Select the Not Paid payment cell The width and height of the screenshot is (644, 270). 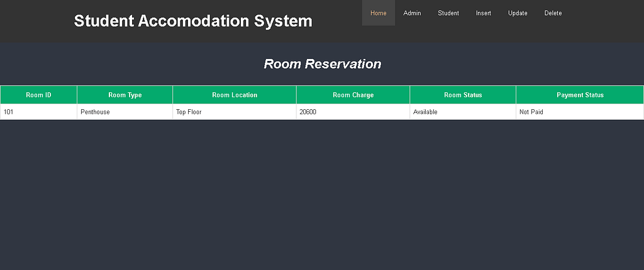click(531, 112)
